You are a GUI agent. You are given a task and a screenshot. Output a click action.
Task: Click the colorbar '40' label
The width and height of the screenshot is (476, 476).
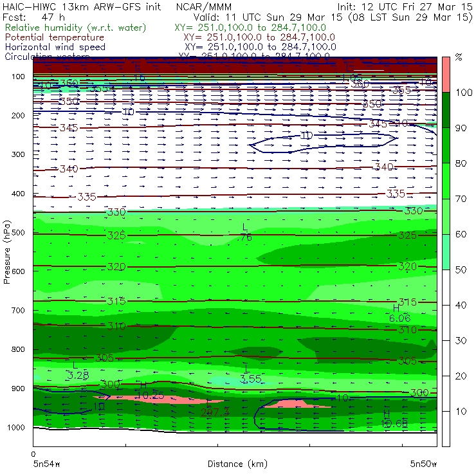[x=461, y=305]
